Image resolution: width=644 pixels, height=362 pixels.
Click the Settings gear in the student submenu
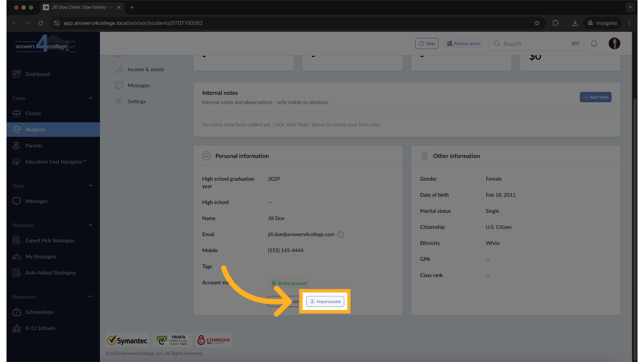[x=119, y=101]
